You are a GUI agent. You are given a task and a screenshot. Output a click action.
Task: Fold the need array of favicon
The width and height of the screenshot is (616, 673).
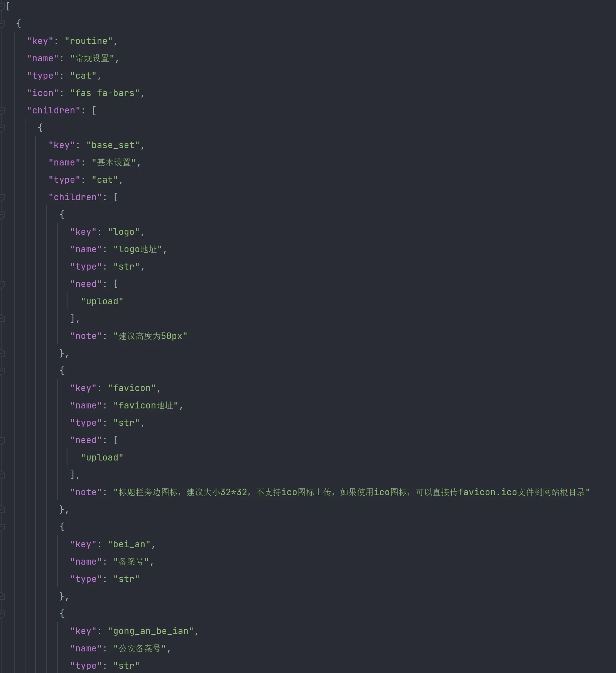click(x=2, y=440)
